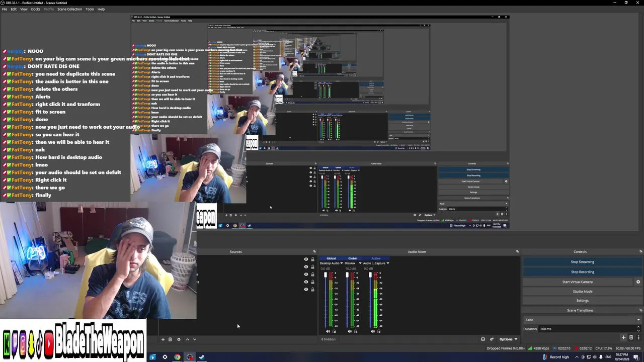
Task: Open the Help menu
Action: point(101,9)
